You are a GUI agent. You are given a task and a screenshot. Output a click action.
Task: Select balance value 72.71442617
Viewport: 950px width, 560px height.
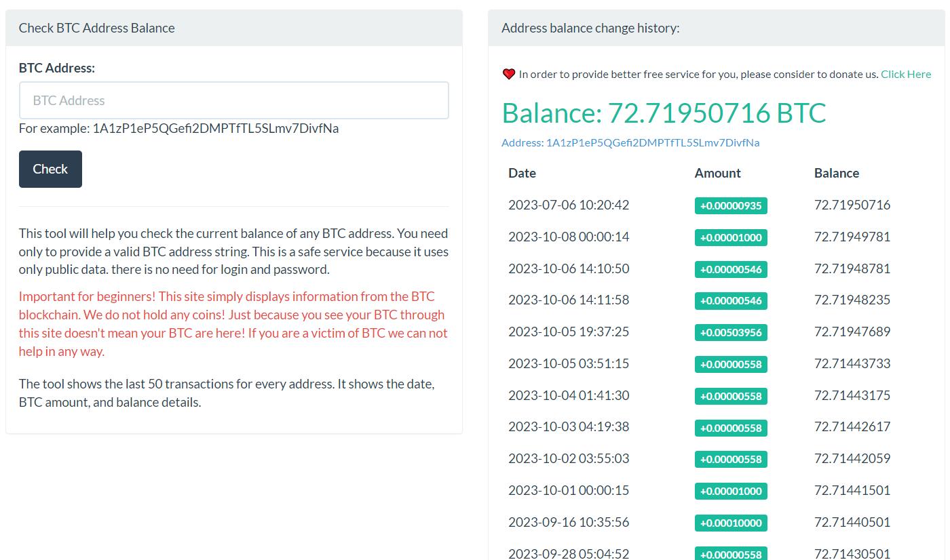(852, 426)
